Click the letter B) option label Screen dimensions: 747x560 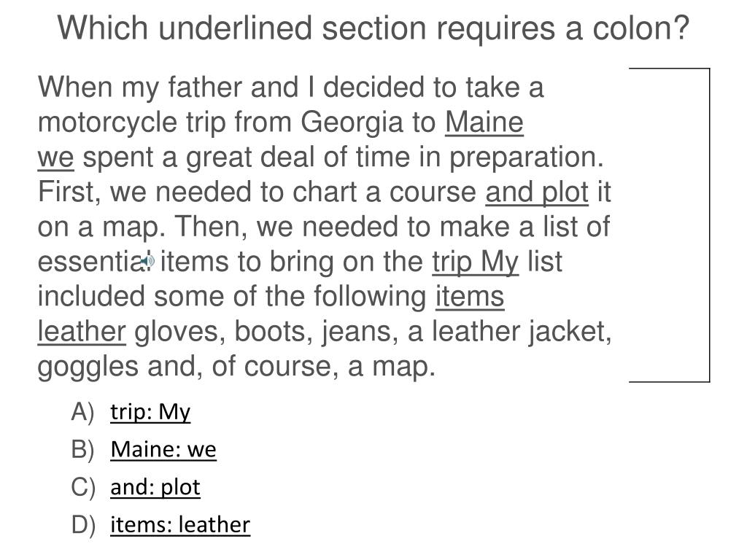[83, 449]
